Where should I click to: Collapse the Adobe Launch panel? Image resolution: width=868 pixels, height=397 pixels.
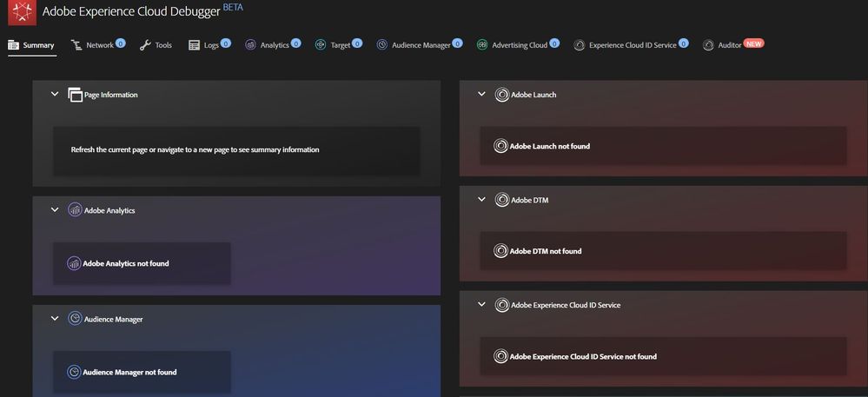click(x=481, y=94)
